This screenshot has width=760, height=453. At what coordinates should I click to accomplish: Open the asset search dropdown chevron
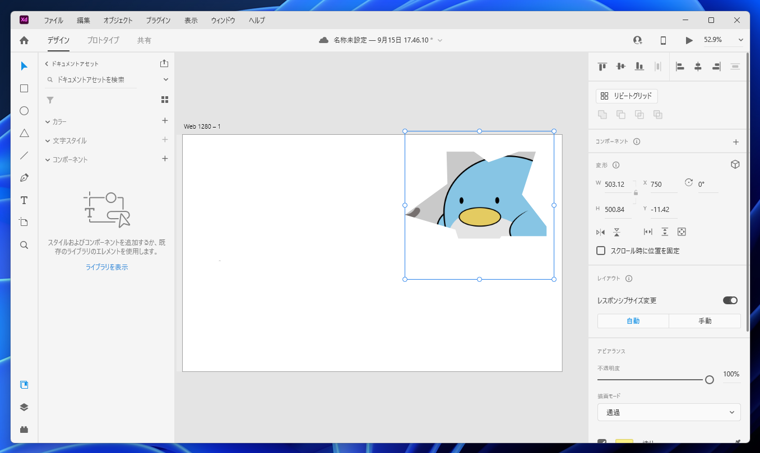tap(165, 79)
